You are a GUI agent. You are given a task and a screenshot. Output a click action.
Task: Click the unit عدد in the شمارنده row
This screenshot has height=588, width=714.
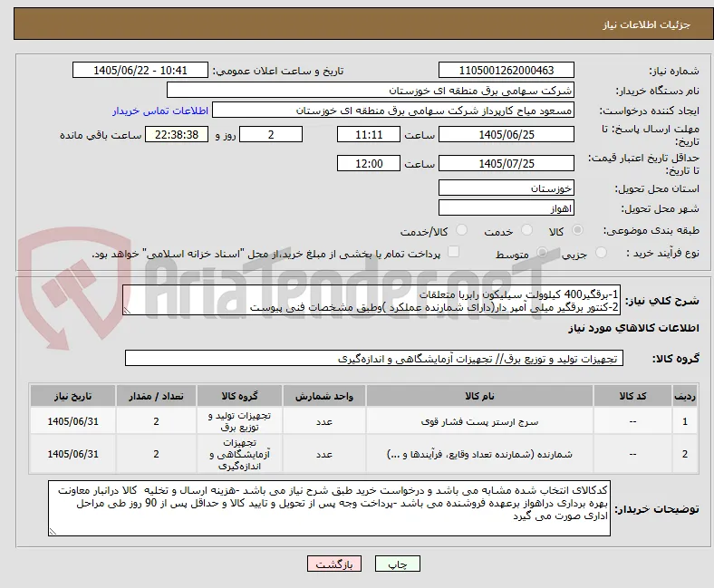[x=324, y=454]
